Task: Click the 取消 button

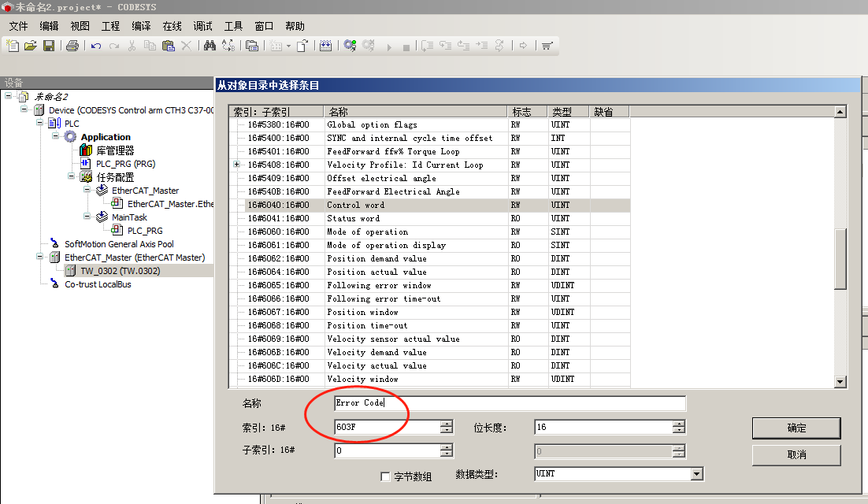Action: 796,454
